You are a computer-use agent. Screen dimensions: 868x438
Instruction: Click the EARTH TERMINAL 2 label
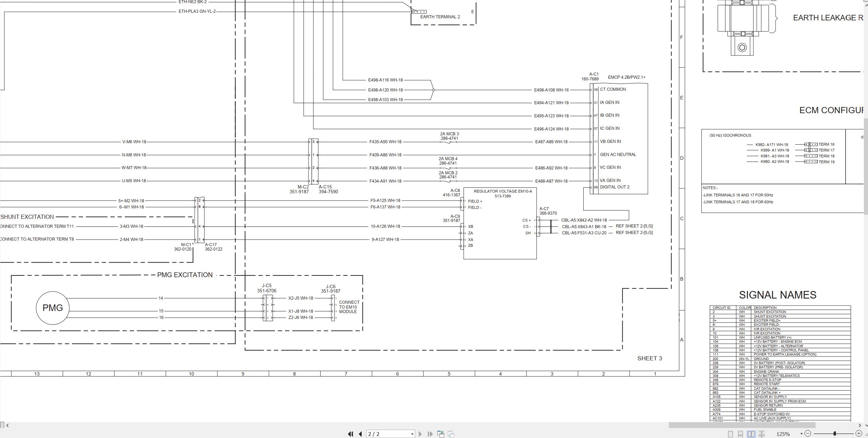pyautogui.click(x=440, y=17)
